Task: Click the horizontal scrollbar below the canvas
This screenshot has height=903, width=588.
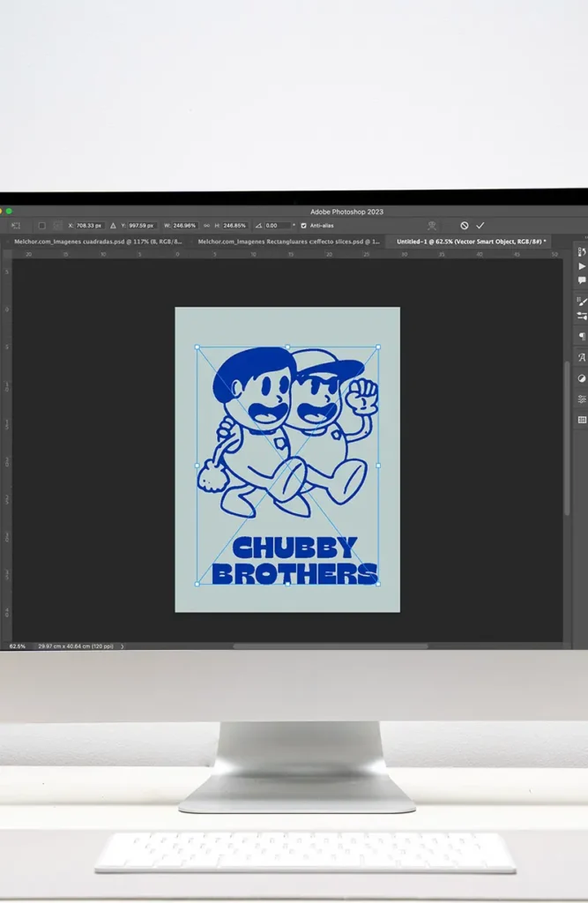Action: (x=331, y=646)
